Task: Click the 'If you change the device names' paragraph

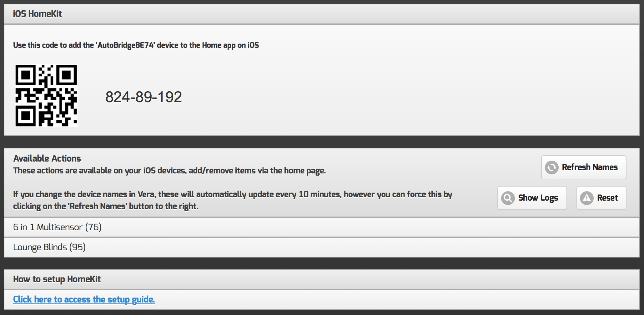Action: coord(232,194)
